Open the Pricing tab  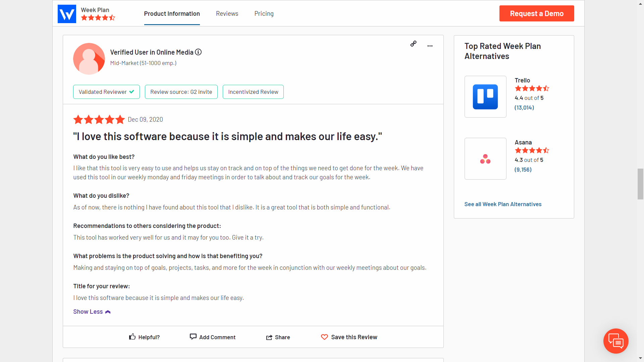pos(264,13)
